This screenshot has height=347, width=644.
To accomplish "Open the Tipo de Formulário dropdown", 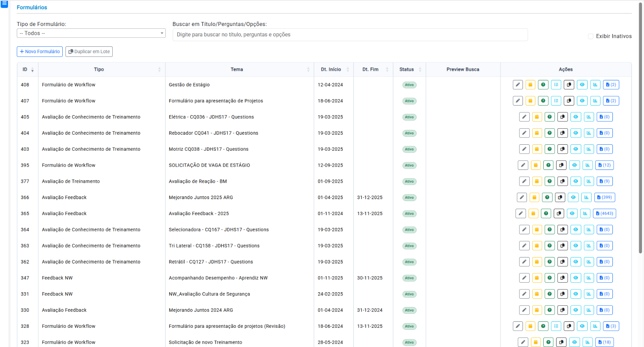I will click(91, 33).
